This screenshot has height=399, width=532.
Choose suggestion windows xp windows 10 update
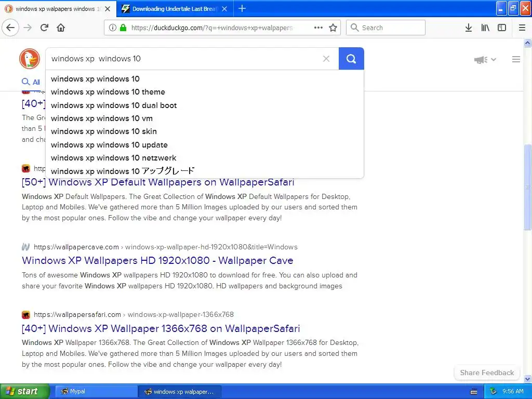click(205, 145)
